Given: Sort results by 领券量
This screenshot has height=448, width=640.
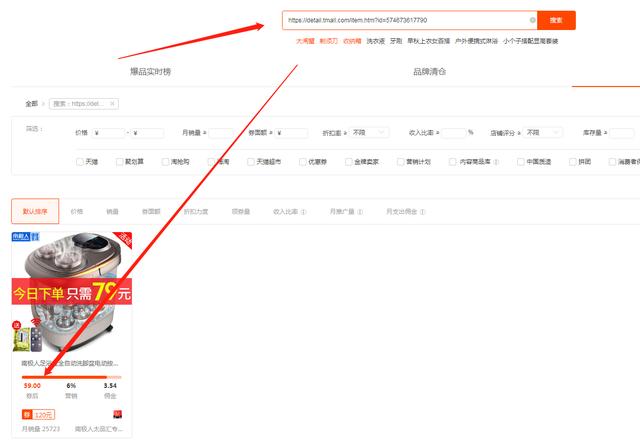Looking at the screenshot, I should pyautogui.click(x=241, y=212).
